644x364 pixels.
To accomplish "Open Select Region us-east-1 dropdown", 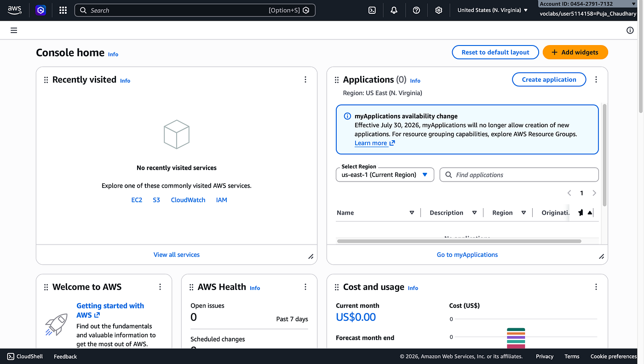I will click(385, 175).
